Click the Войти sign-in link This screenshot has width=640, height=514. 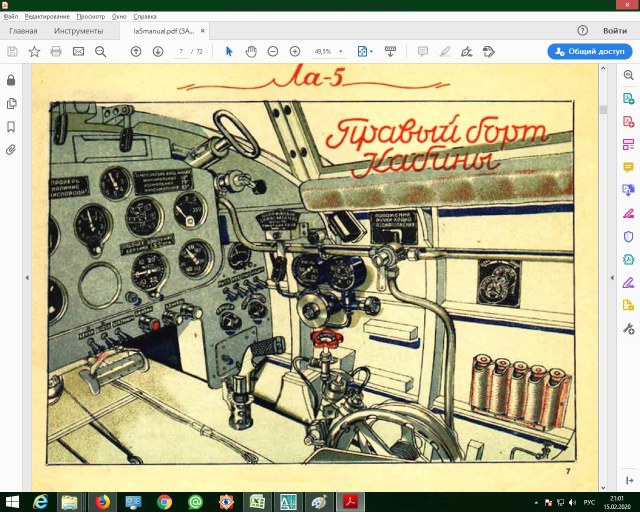click(615, 31)
